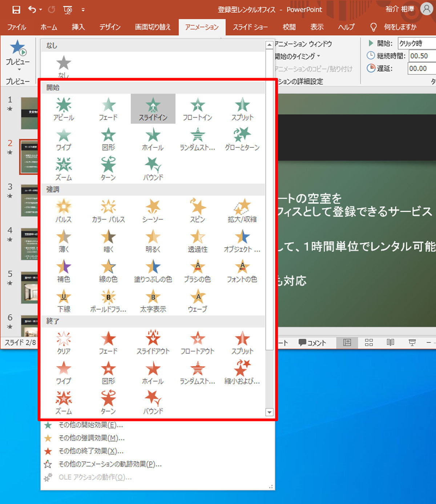The image size is (436, 504).
Task: Choose the カラー パルス emphasis effect
Action: click(x=108, y=211)
